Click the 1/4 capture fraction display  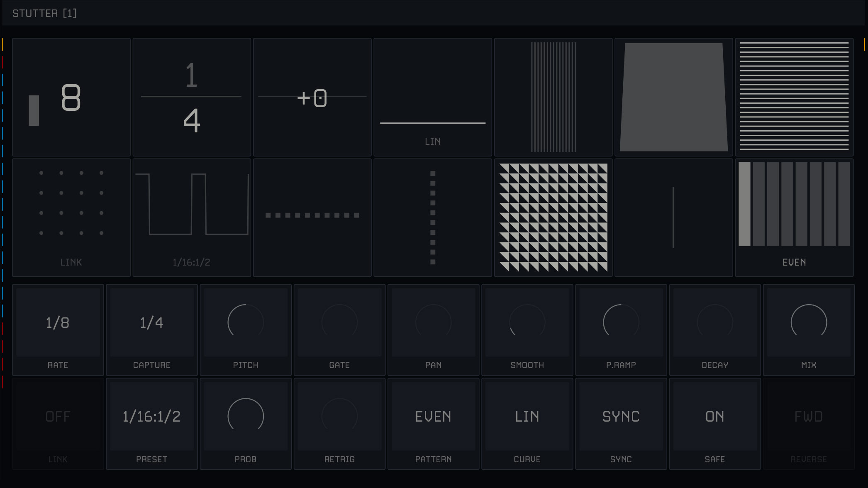tap(192, 97)
